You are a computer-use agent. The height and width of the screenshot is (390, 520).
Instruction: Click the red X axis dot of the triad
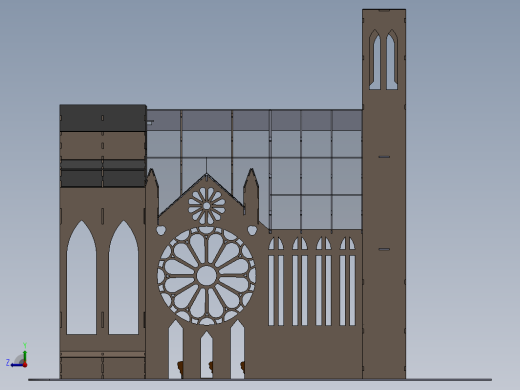click(x=25, y=365)
